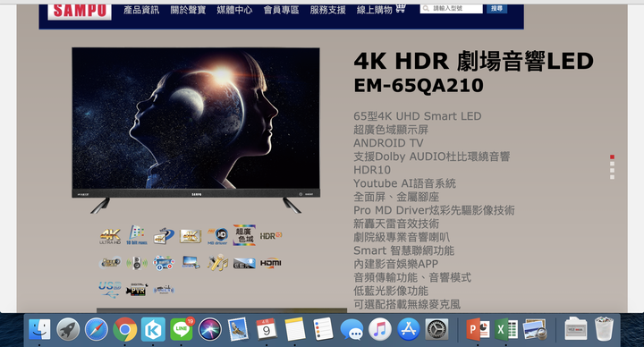Click the text ANDROID TV
Image resolution: width=644 pixels, height=347 pixels.
click(388, 143)
